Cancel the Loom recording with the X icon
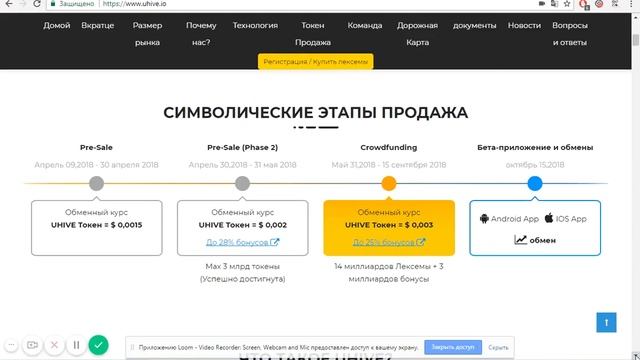640x360 pixels. click(54, 345)
